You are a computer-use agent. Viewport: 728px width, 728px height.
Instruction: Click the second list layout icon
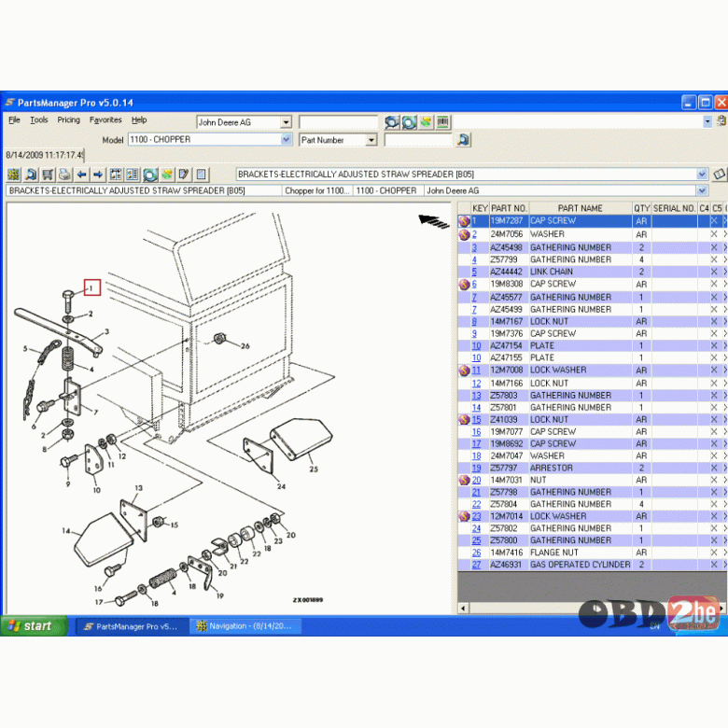[x=133, y=175]
